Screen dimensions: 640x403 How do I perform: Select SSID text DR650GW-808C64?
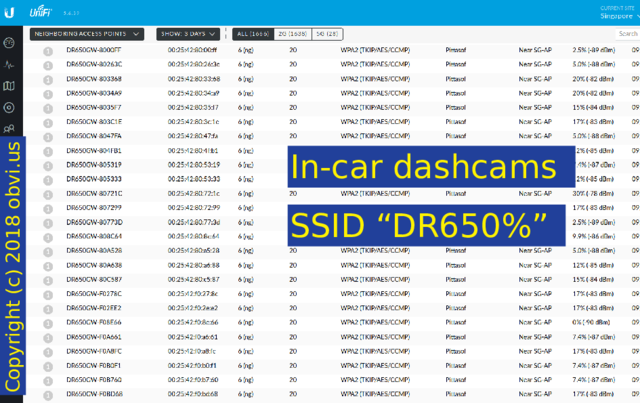click(x=94, y=236)
